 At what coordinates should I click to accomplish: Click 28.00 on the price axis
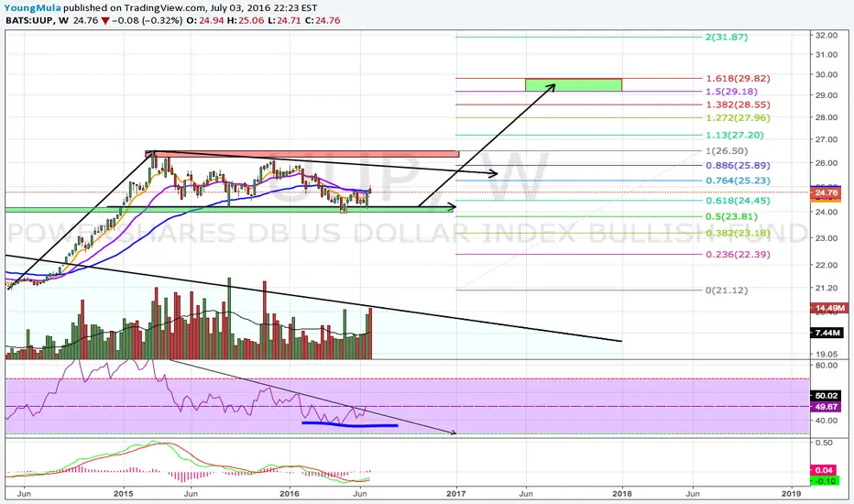[827, 117]
